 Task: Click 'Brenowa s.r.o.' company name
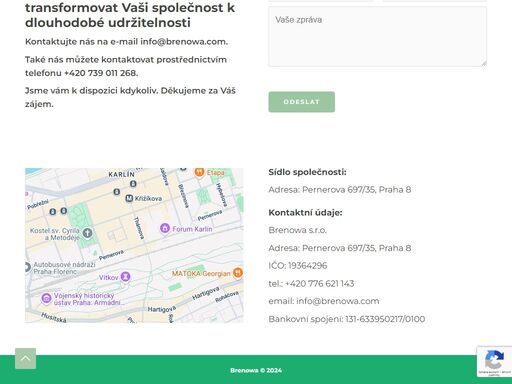click(297, 230)
